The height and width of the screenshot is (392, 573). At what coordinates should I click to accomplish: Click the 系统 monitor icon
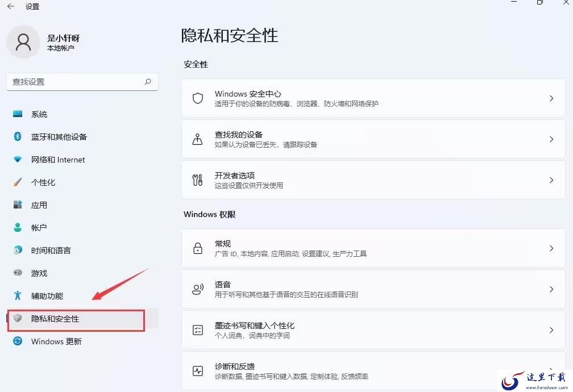pos(18,114)
